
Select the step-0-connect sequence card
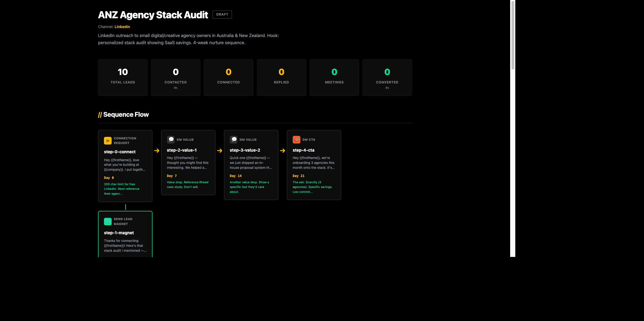tap(125, 166)
